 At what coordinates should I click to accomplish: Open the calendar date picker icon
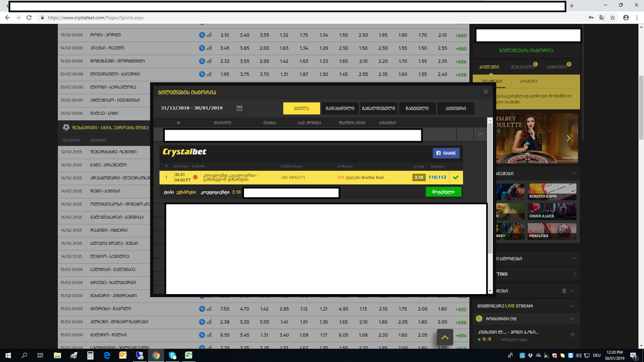pyautogui.click(x=240, y=108)
